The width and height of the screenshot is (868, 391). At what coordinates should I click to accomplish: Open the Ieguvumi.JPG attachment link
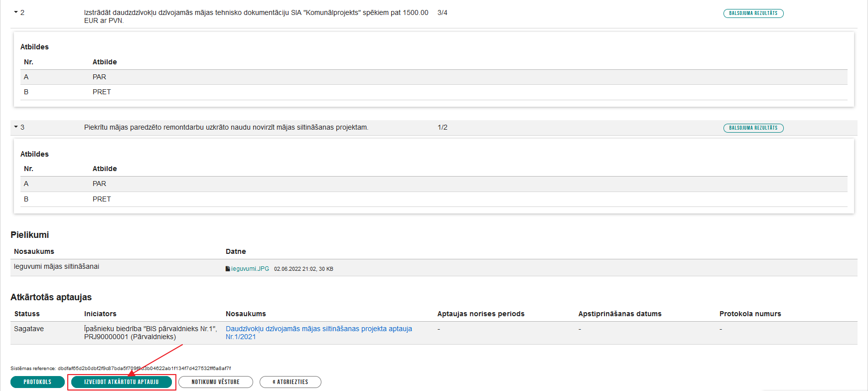pos(250,269)
